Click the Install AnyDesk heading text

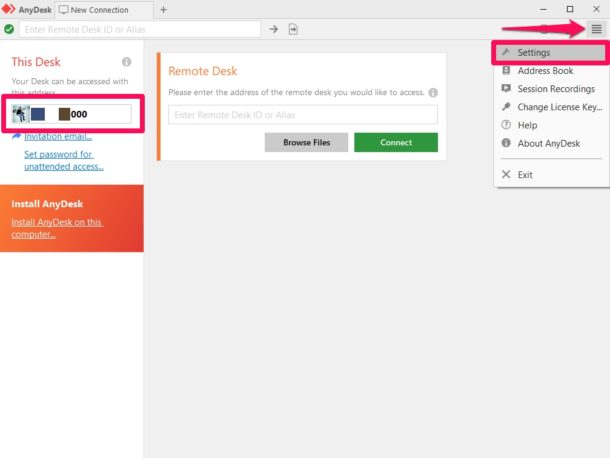[x=47, y=204]
